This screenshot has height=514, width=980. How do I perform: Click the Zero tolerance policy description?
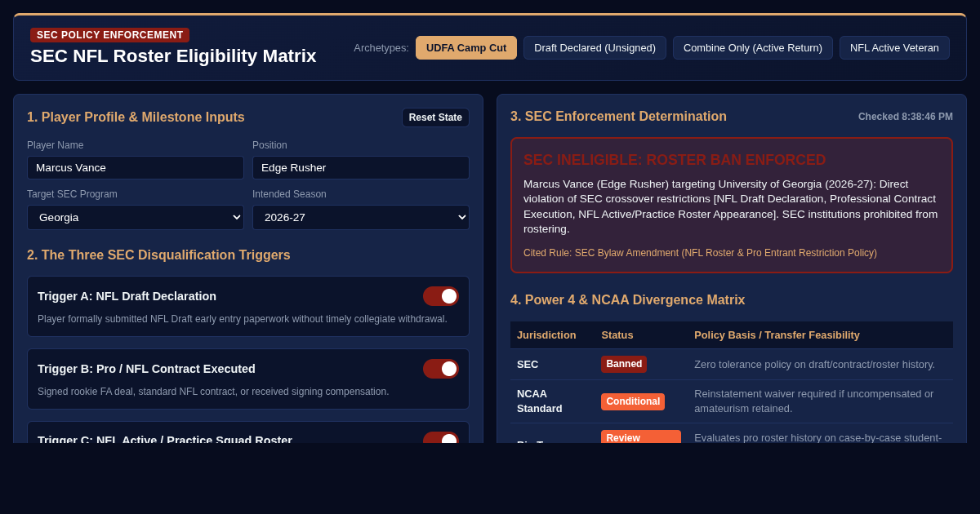click(x=814, y=364)
